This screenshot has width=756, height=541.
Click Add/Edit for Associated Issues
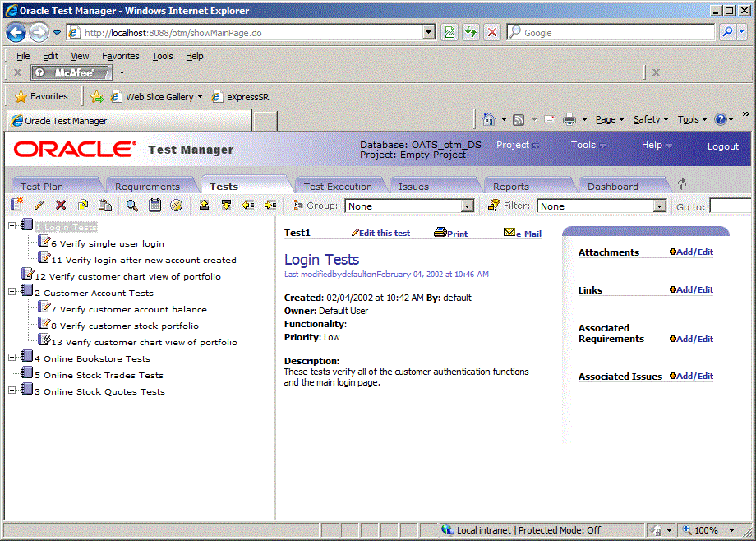coord(691,376)
